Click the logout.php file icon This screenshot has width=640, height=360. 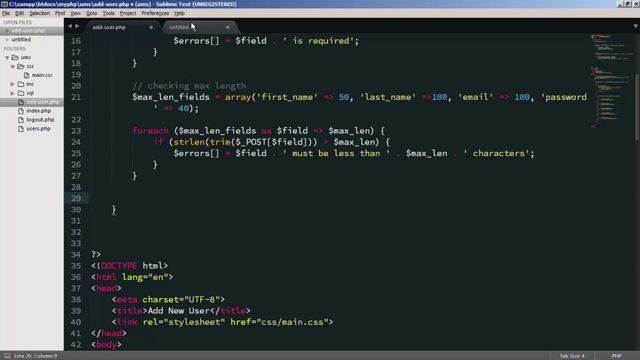(21, 120)
